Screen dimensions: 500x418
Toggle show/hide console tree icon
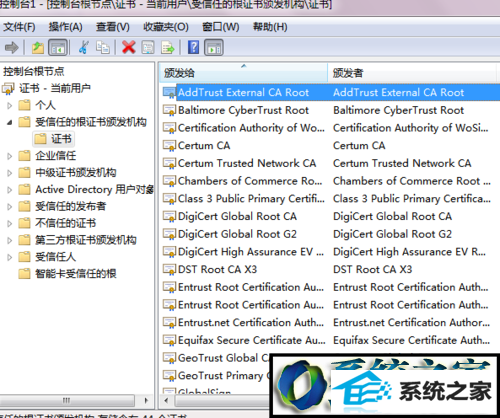pos(58,48)
